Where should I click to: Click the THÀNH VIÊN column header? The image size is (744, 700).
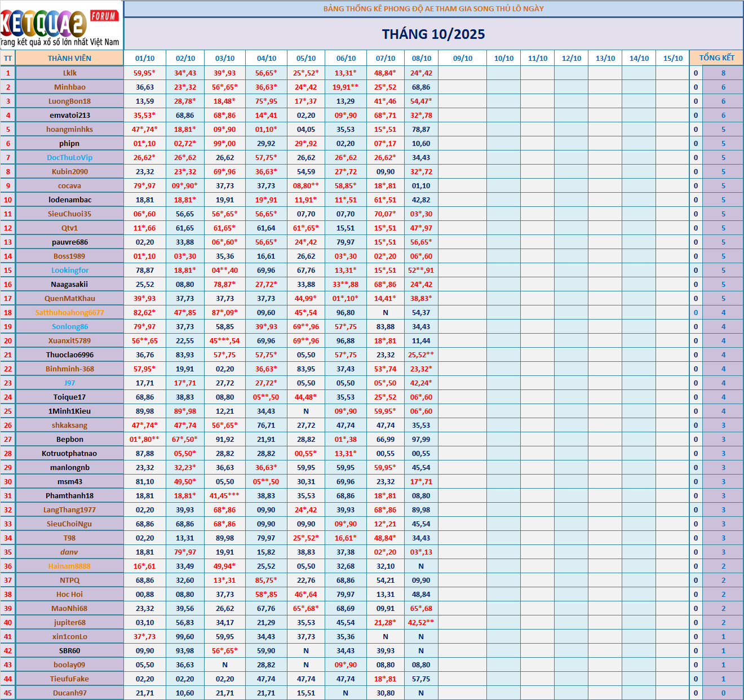[x=69, y=58]
